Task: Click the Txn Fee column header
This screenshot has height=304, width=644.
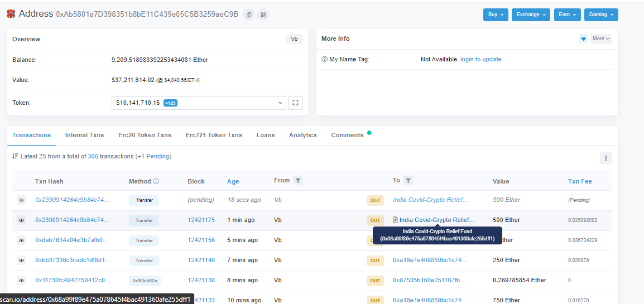Action: (579, 181)
